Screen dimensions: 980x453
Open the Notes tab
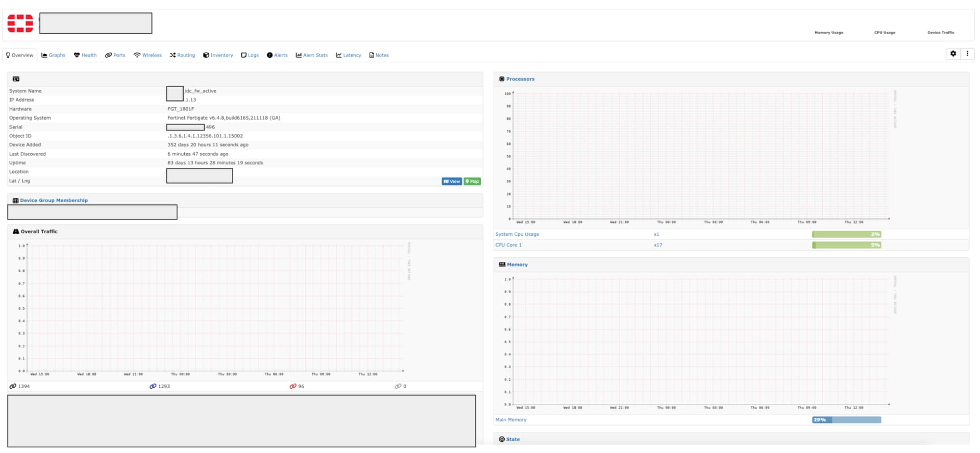[x=379, y=55]
